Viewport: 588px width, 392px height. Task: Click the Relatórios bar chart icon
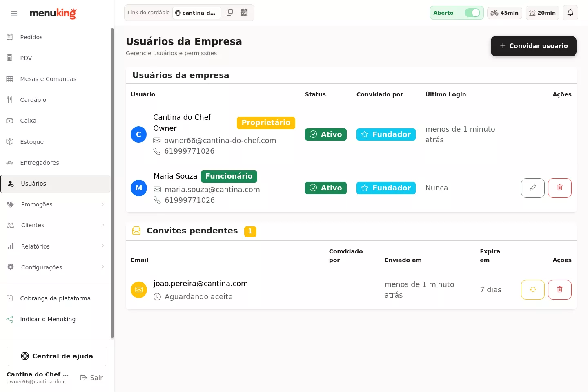[11, 246]
